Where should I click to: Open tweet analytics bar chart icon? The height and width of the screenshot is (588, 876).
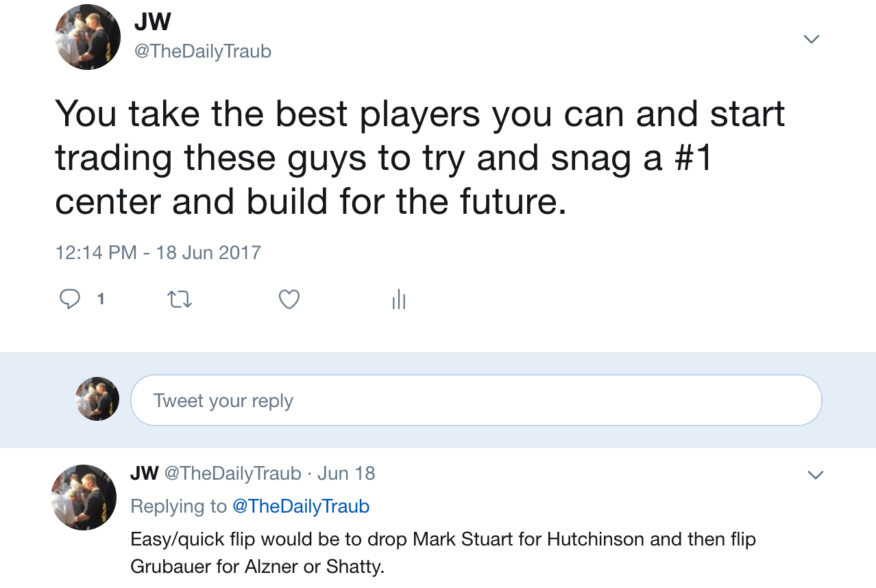coord(399,299)
